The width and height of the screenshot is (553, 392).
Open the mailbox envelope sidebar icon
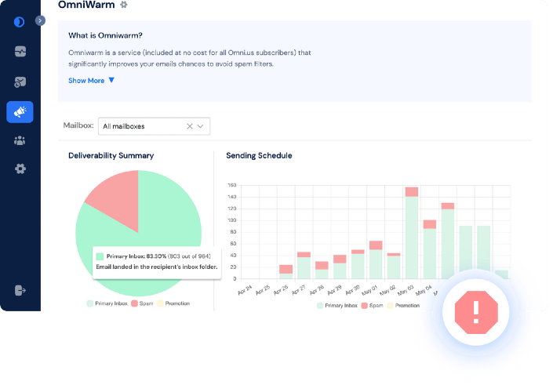pyautogui.click(x=20, y=82)
